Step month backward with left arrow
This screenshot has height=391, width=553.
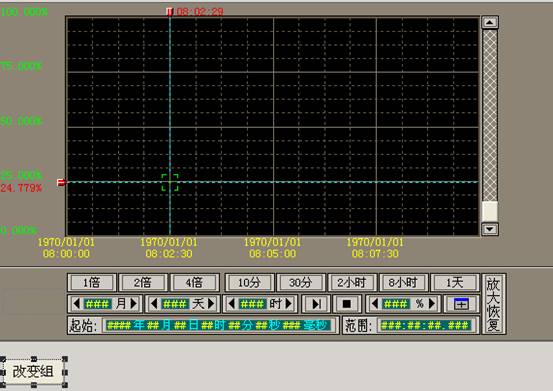pos(76,304)
